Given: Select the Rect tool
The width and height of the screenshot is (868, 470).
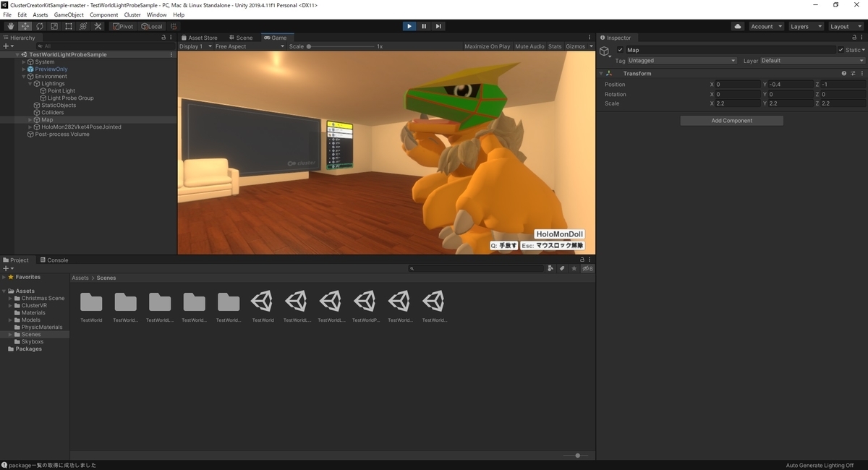Looking at the screenshot, I should (69, 26).
